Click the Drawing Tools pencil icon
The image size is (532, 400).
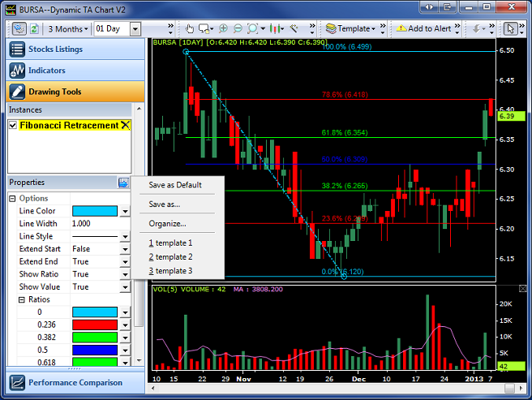coord(17,92)
